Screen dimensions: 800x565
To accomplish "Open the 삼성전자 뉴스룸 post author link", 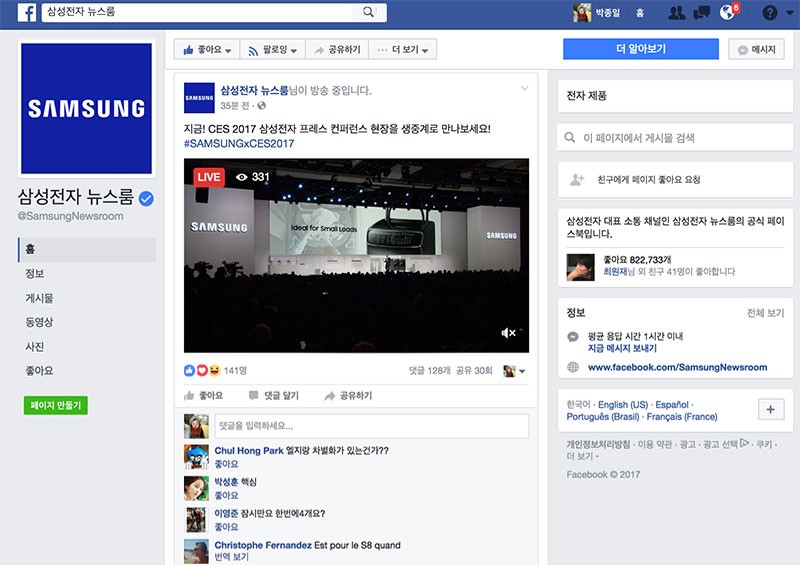I will (254, 91).
